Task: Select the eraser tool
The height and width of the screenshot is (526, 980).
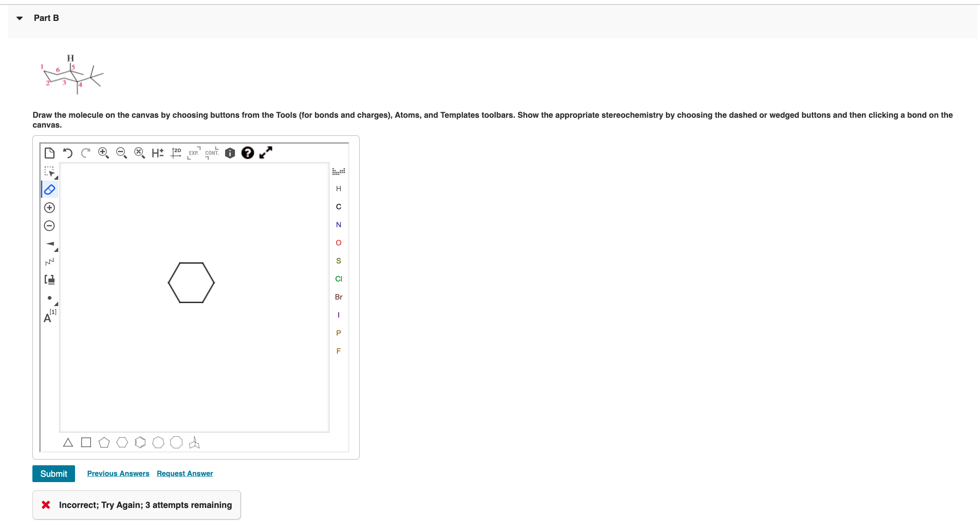Action: pyautogui.click(x=50, y=190)
